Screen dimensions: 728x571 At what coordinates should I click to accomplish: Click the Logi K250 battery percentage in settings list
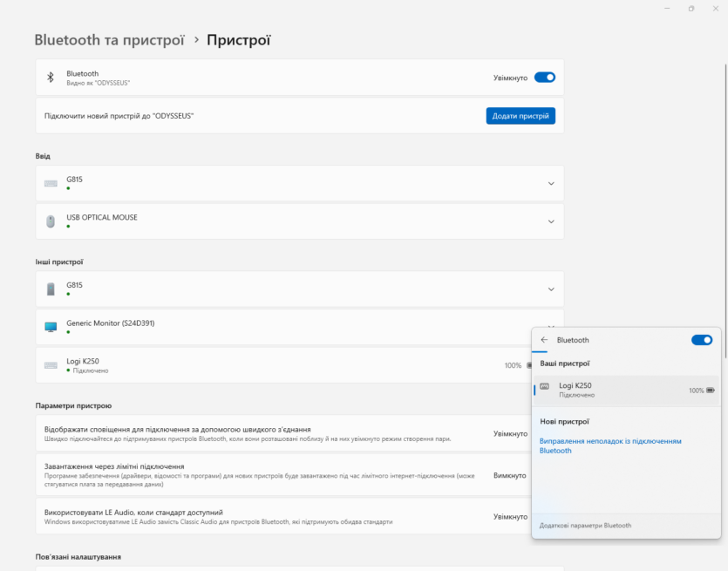[x=513, y=365]
